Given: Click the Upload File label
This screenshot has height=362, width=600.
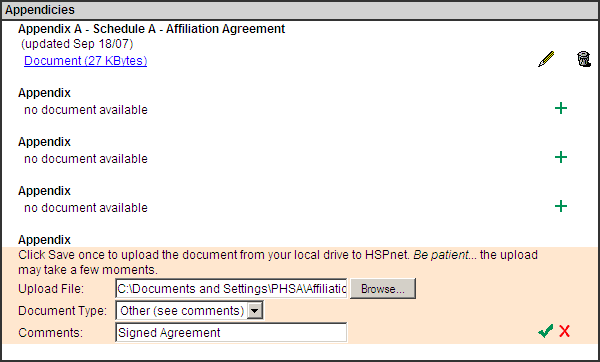Looking at the screenshot, I should pos(51,289).
